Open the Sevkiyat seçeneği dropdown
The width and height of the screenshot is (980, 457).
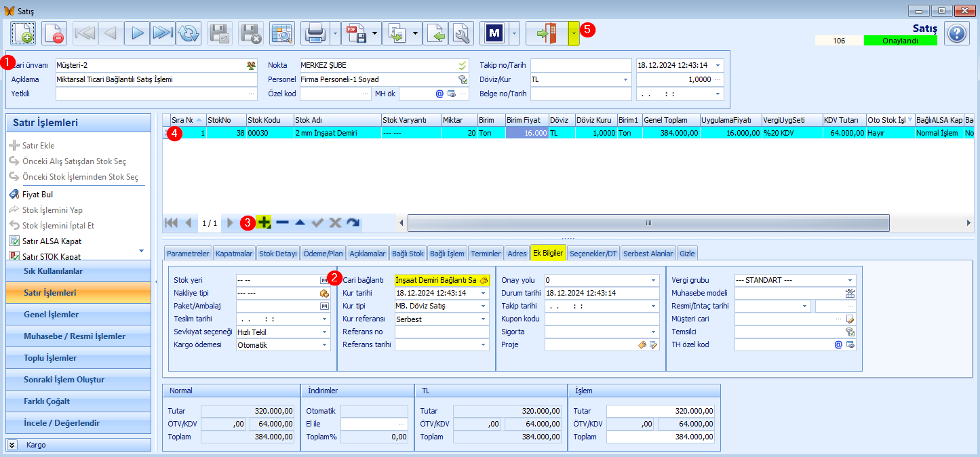pyautogui.click(x=324, y=332)
